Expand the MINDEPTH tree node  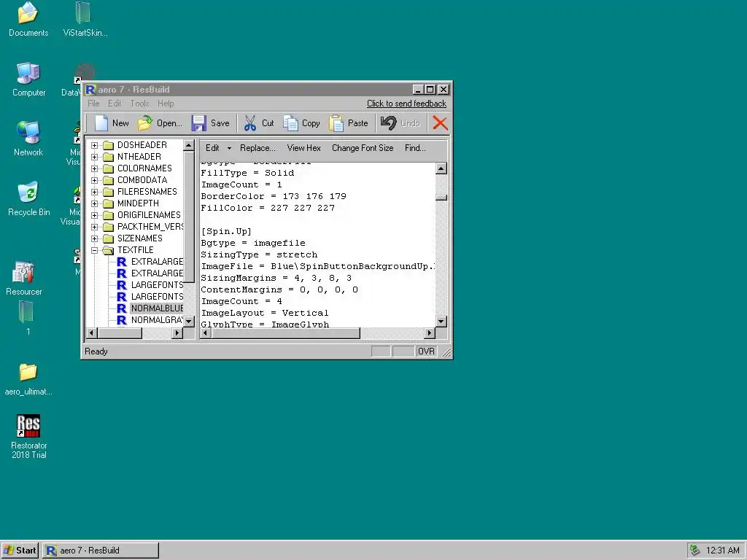coord(94,203)
